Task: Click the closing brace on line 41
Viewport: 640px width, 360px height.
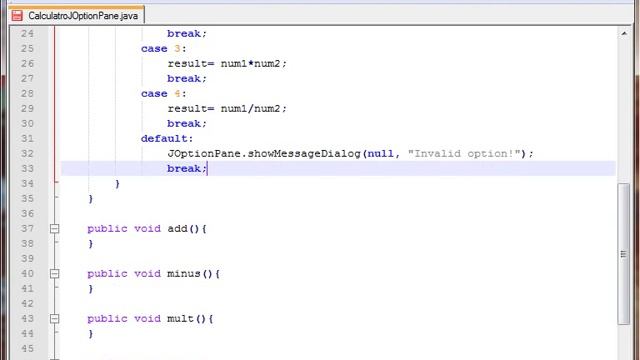Action: [91, 289]
